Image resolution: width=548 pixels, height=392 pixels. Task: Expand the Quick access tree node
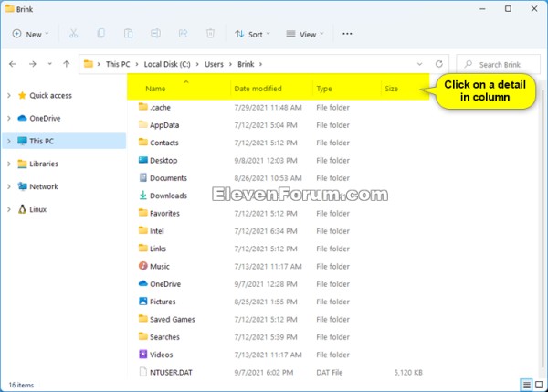click(9, 95)
